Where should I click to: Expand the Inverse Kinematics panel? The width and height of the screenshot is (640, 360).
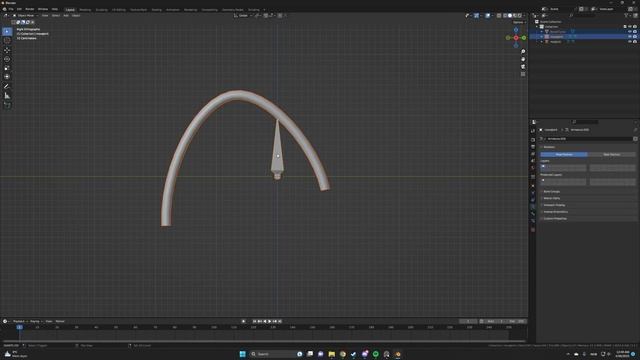tap(556, 212)
